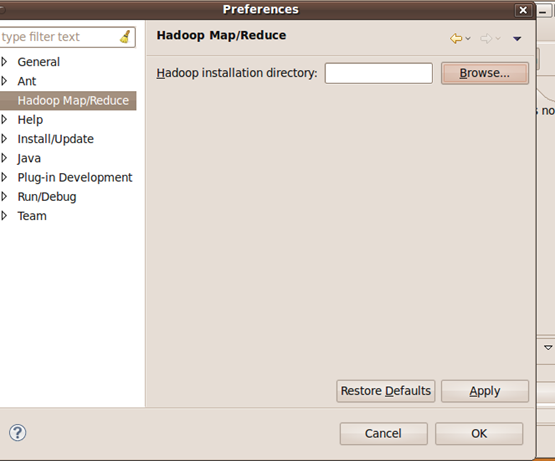Select Java preferences category
The height and width of the screenshot is (461, 555).
coord(29,158)
